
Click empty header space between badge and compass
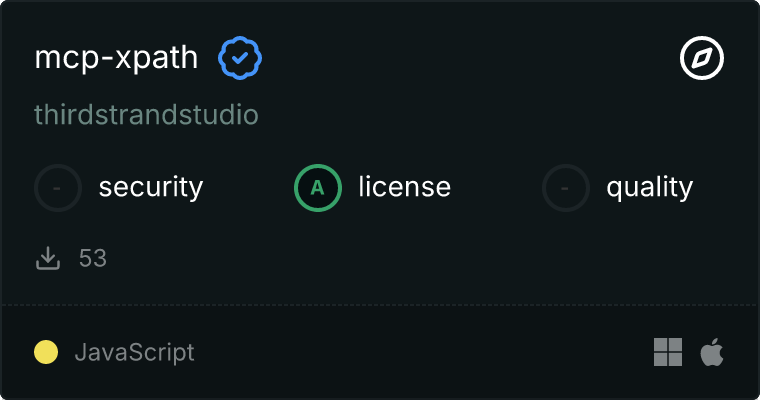click(x=470, y=59)
